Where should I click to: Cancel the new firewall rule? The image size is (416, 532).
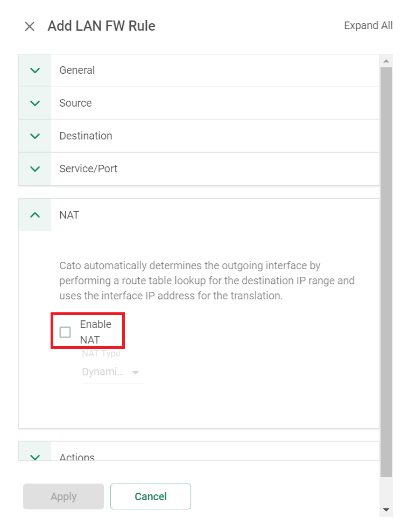click(151, 496)
